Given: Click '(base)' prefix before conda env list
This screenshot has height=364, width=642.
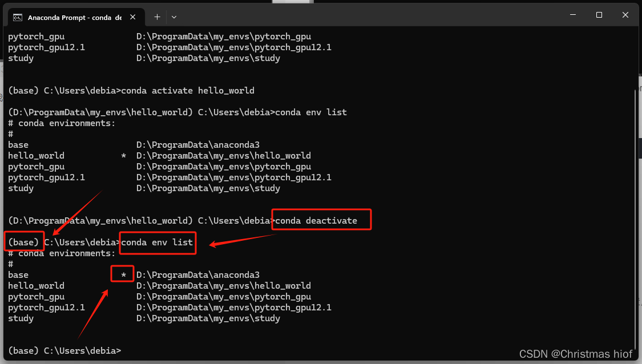Looking at the screenshot, I should point(23,242).
